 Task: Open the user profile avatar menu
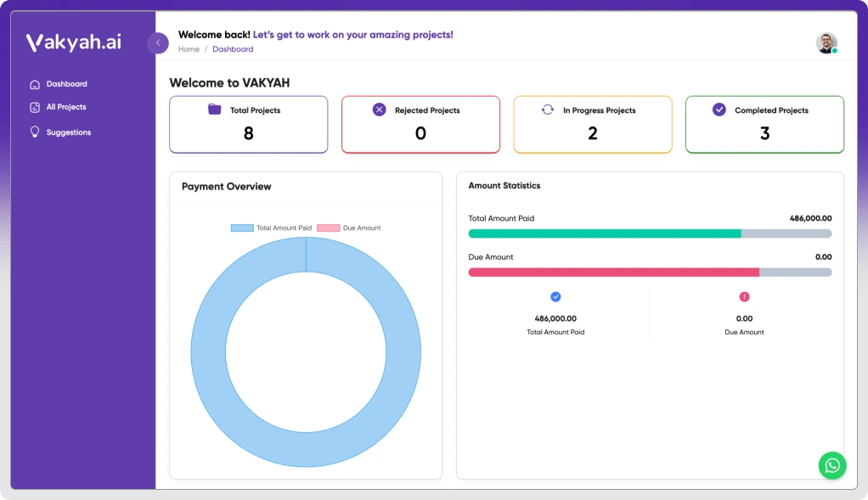[826, 43]
